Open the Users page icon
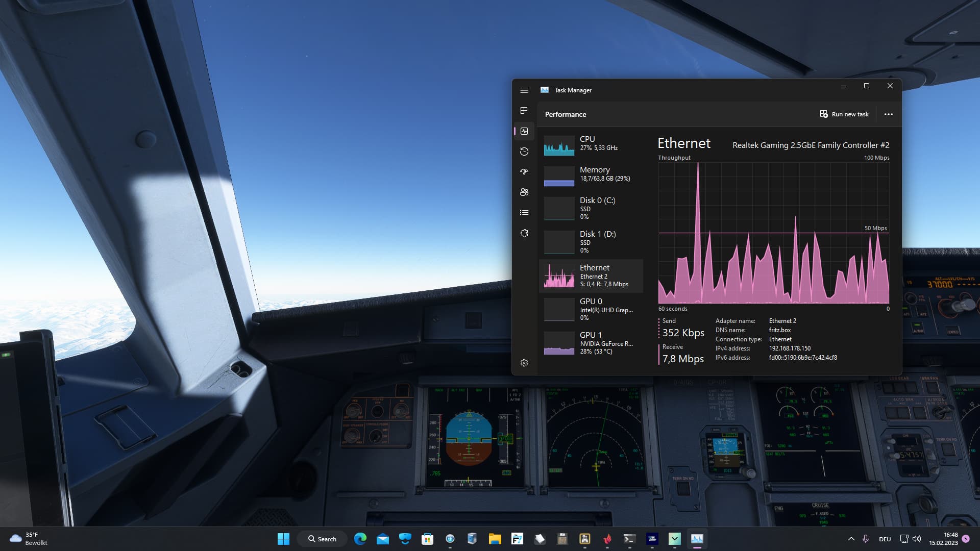This screenshot has width=980, height=551. click(x=524, y=192)
